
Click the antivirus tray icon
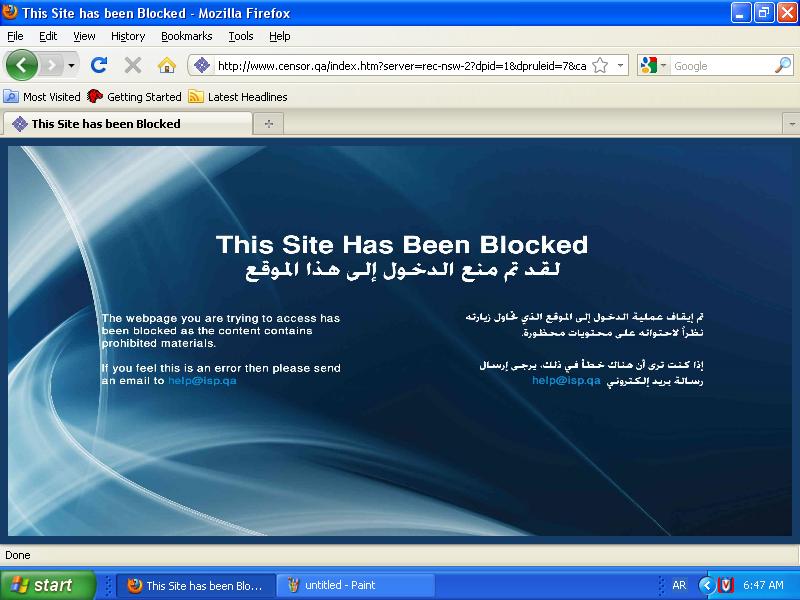click(x=727, y=585)
